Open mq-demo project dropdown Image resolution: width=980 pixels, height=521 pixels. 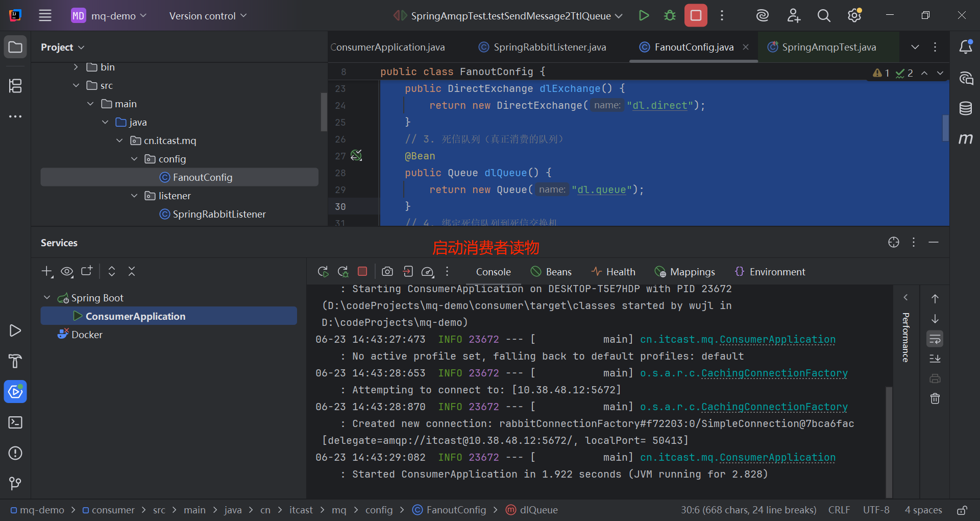tap(109, 16)
